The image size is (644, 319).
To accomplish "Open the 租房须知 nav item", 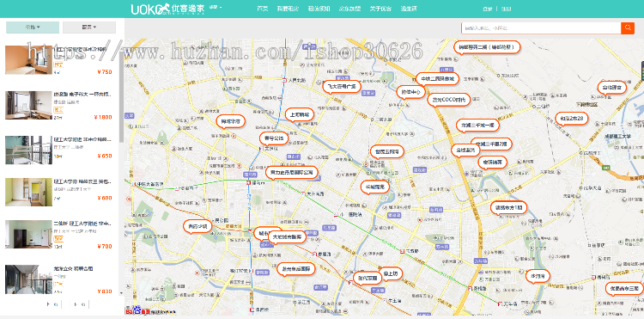I will pyautogui.click(x=319, y=9).
